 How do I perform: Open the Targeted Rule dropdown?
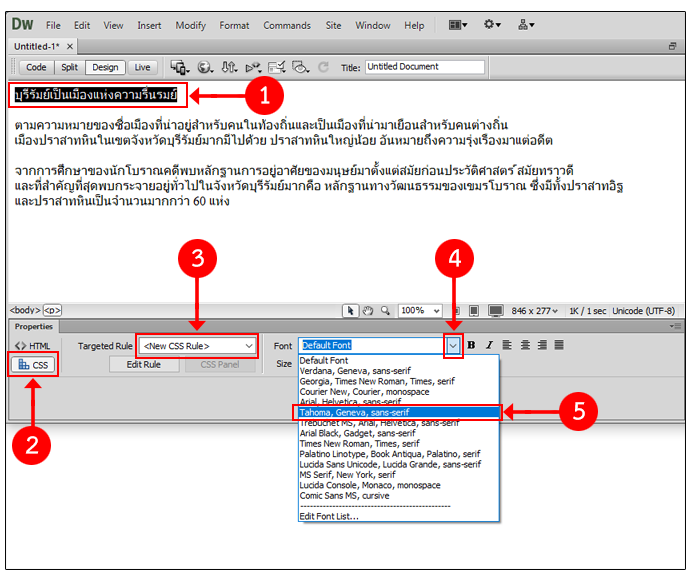tap(197, 346)
